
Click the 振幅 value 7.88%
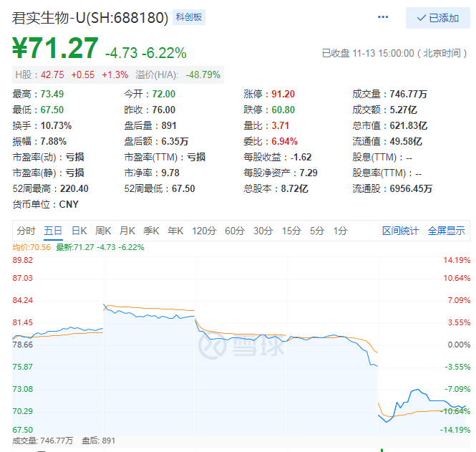[54, 142]
